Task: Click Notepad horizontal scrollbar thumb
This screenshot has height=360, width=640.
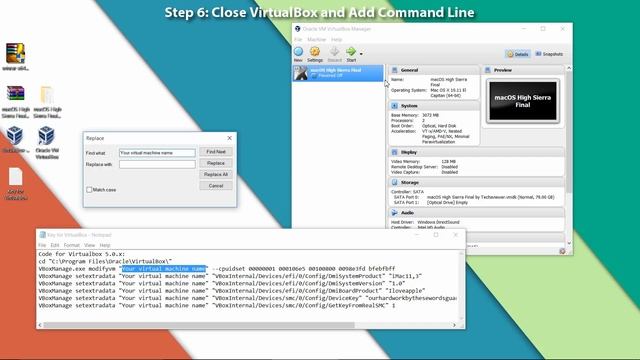Action: (199, 325)
